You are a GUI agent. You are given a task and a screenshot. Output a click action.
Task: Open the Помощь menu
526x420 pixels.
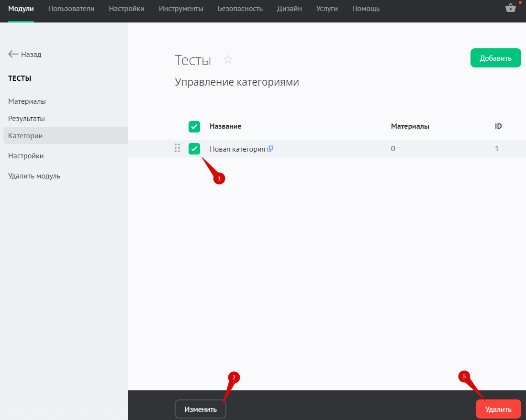366,9
